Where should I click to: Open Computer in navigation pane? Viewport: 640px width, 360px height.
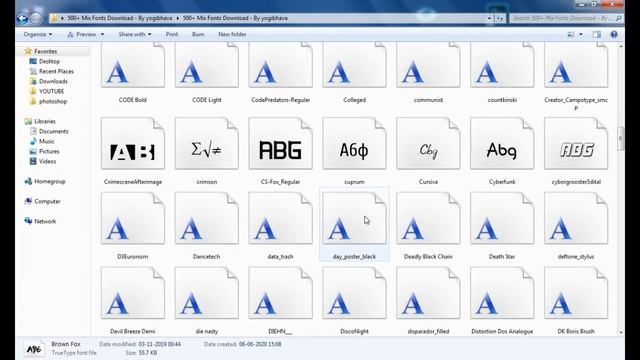(47, 201)
